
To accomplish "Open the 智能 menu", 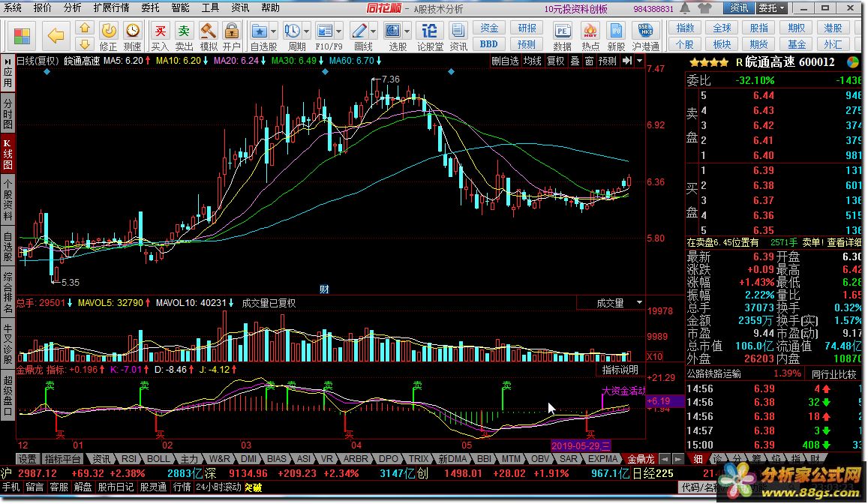I will pyautogui.click(x=181, y=7).
